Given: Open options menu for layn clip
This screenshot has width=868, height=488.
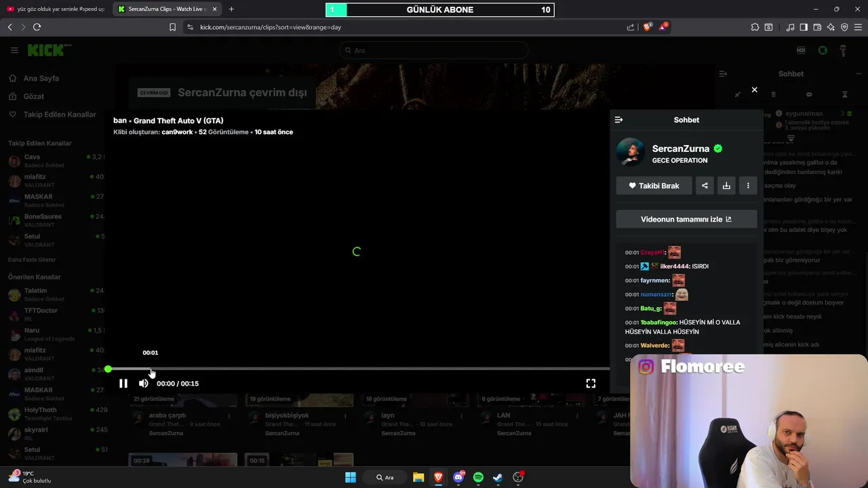Looking at the screenshot, I should pyautogui.click(x=461, y=415).
